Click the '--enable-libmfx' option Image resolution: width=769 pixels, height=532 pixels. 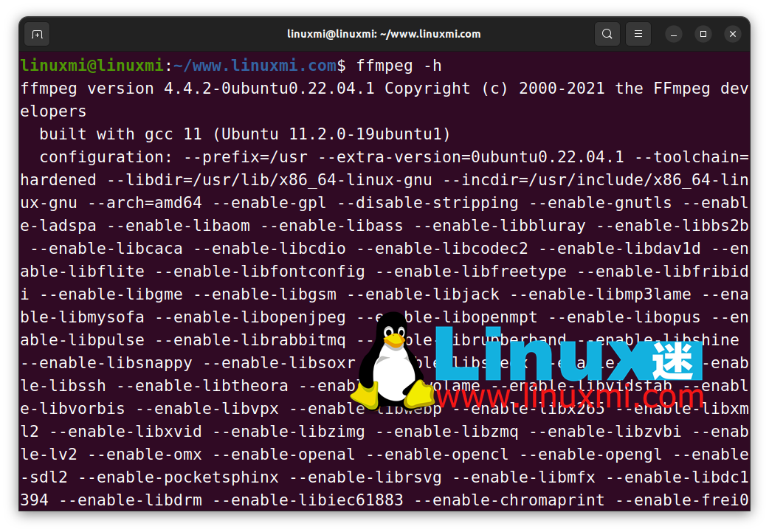click(x=523, y=477)
